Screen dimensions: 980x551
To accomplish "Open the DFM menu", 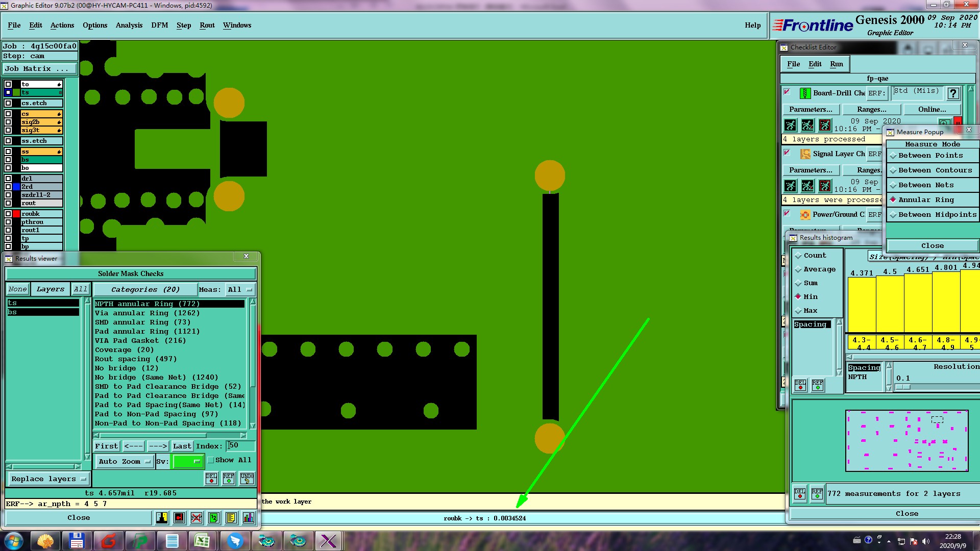I will (x=160, y=26).
